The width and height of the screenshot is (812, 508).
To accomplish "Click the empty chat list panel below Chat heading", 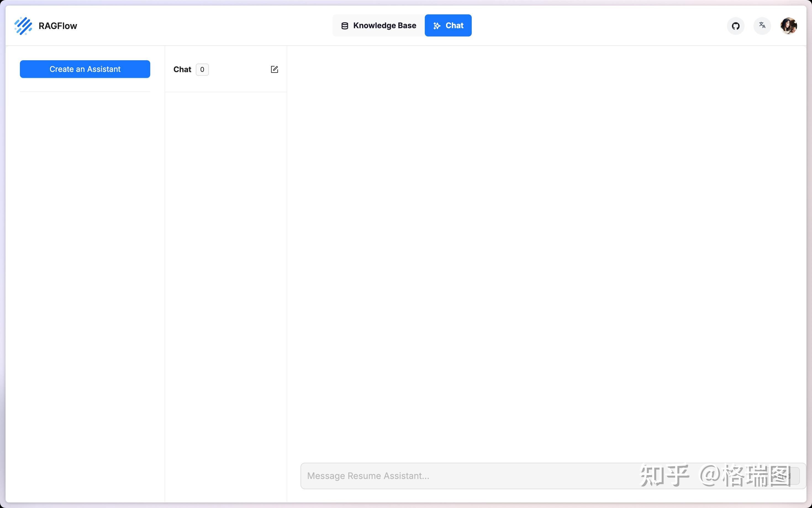I will pyautogui.click(x=226, y=269).
